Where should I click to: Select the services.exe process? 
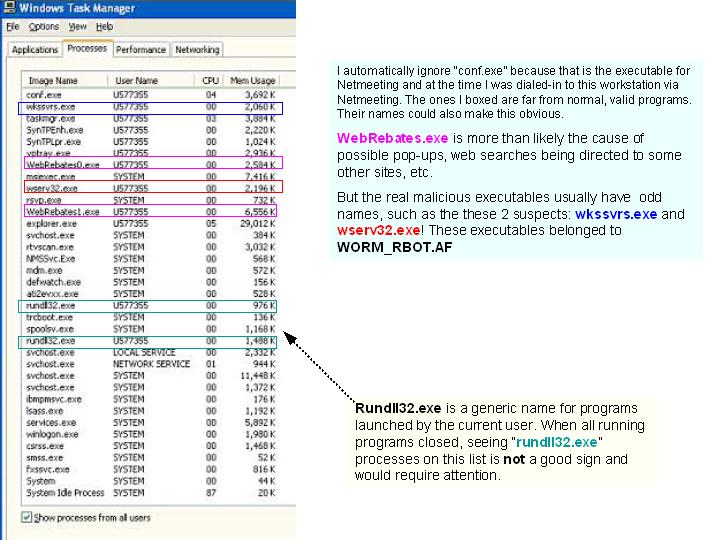pyautogui.click(x=151, y=423)
